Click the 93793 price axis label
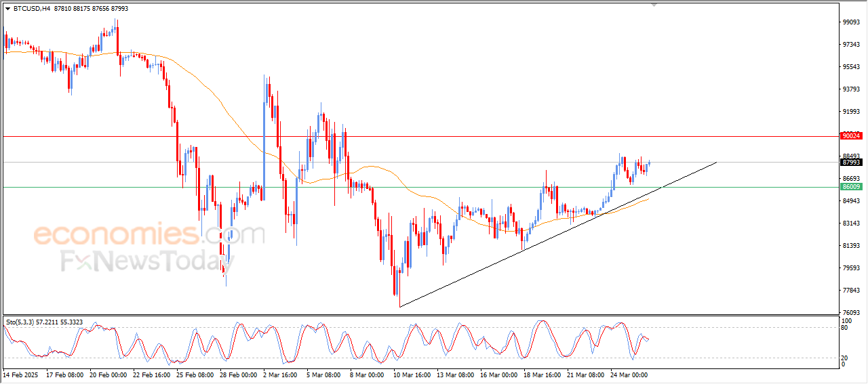This screenshot has height=384, width=868. pyautogui.click(x=851, y=89)
